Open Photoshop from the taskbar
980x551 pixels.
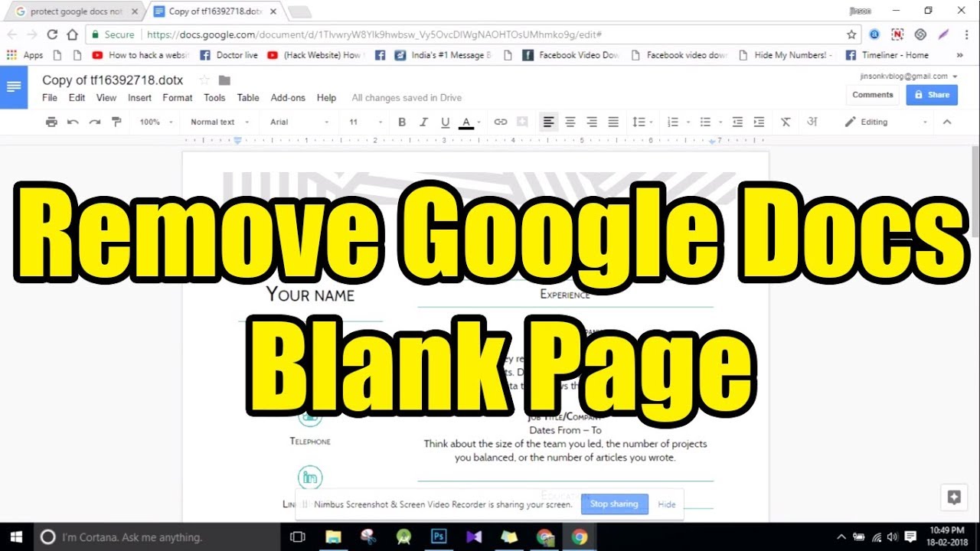(439, 536)
